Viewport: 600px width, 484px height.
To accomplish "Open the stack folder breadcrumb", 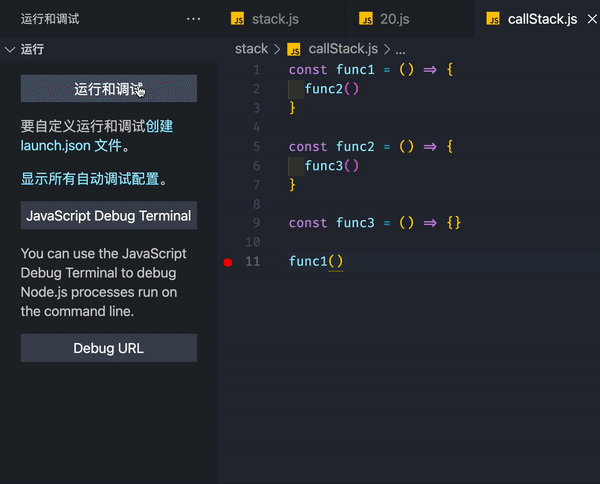I will pyautogui.click(x=251, y=48).
